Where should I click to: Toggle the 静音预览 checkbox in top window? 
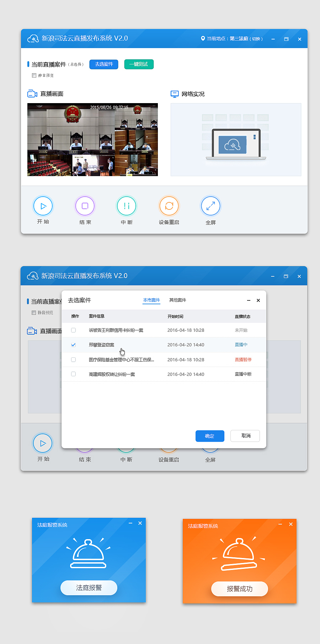pyautogui.click(x=34, y=75)
